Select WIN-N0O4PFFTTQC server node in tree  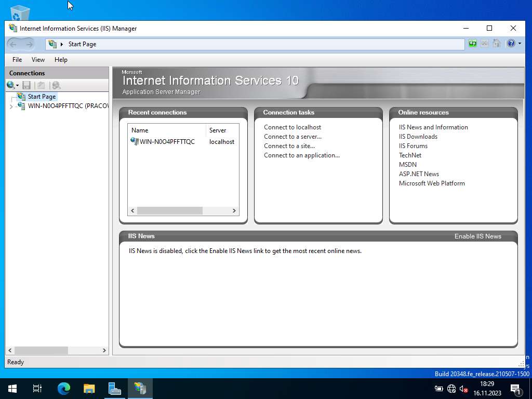coord(68,106)
